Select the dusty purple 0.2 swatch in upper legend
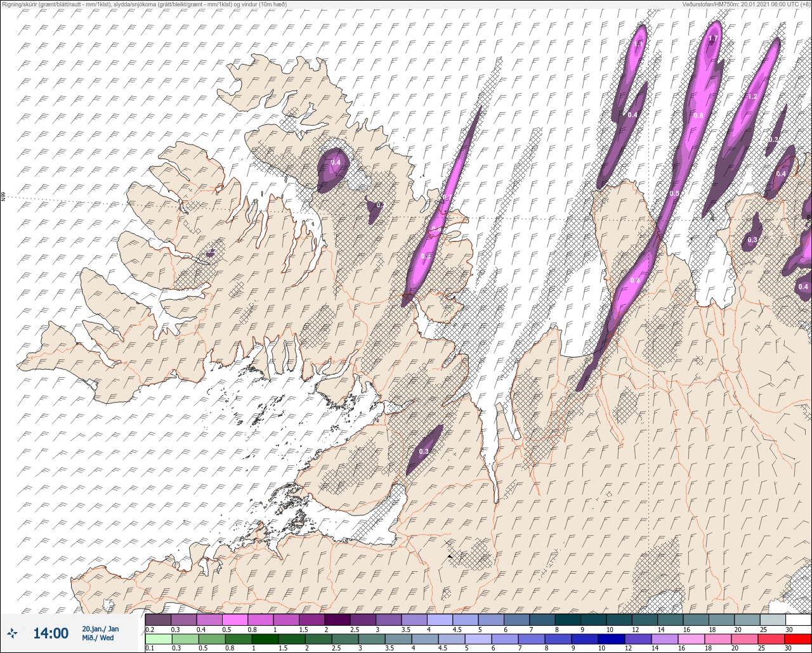812x653 pixels. [158, 619]
